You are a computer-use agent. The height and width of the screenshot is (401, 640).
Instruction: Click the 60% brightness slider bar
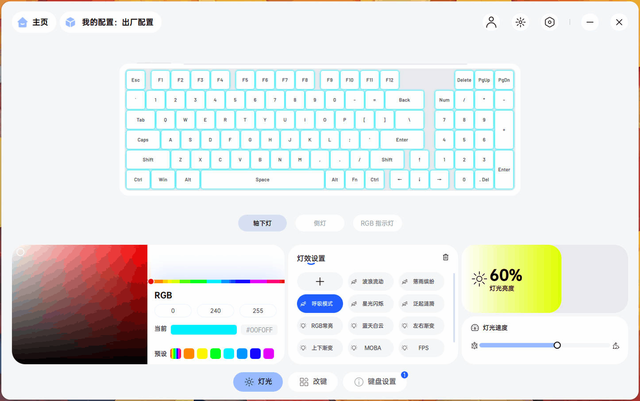tap(545, 279)
